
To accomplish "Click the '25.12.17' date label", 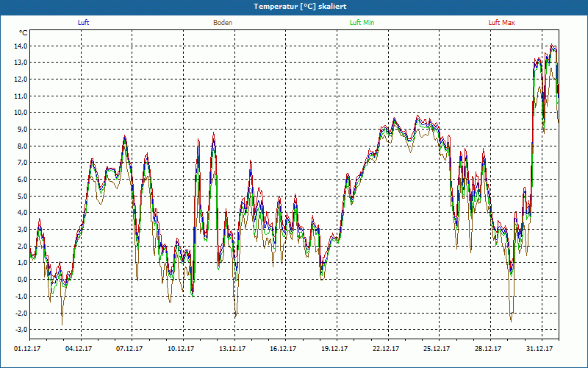I will [x=437, y=349].
